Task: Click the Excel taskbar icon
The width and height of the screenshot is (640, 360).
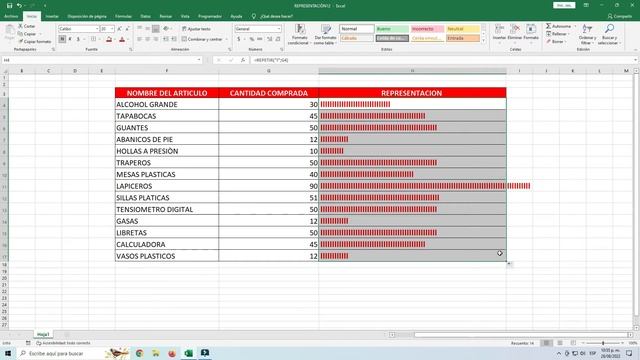Action: click(x=189, y=353)
